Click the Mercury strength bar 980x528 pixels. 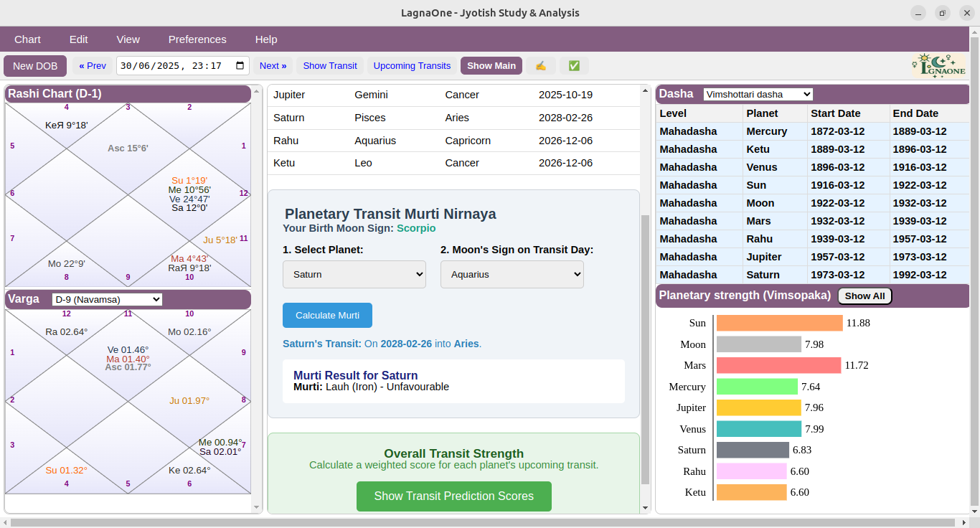coord(757,387)
